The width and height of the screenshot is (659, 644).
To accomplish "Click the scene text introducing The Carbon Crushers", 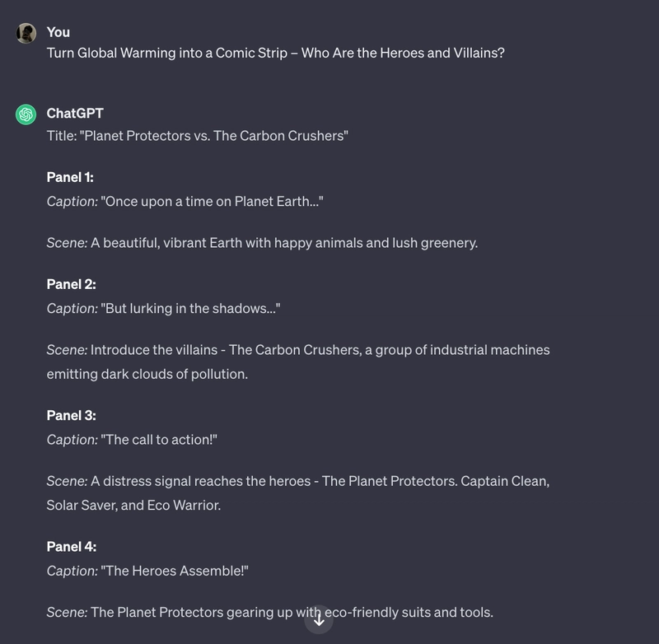I will (x=298, y=362).
